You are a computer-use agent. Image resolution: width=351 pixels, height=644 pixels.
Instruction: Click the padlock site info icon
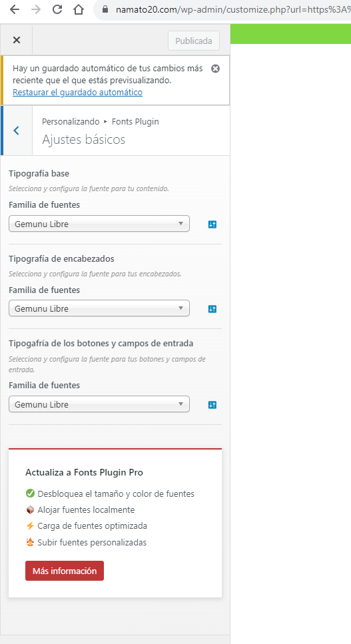[105, 9]
